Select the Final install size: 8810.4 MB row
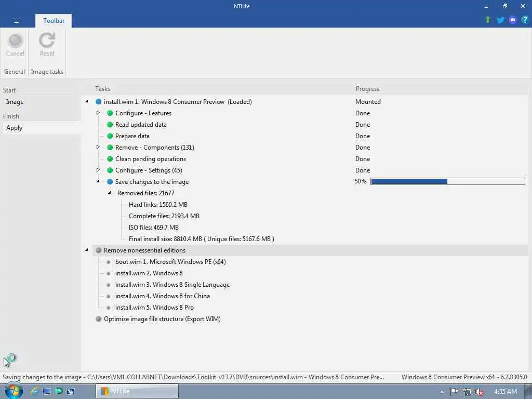Screen dimensions: 532x399 [x=202, y=238]
